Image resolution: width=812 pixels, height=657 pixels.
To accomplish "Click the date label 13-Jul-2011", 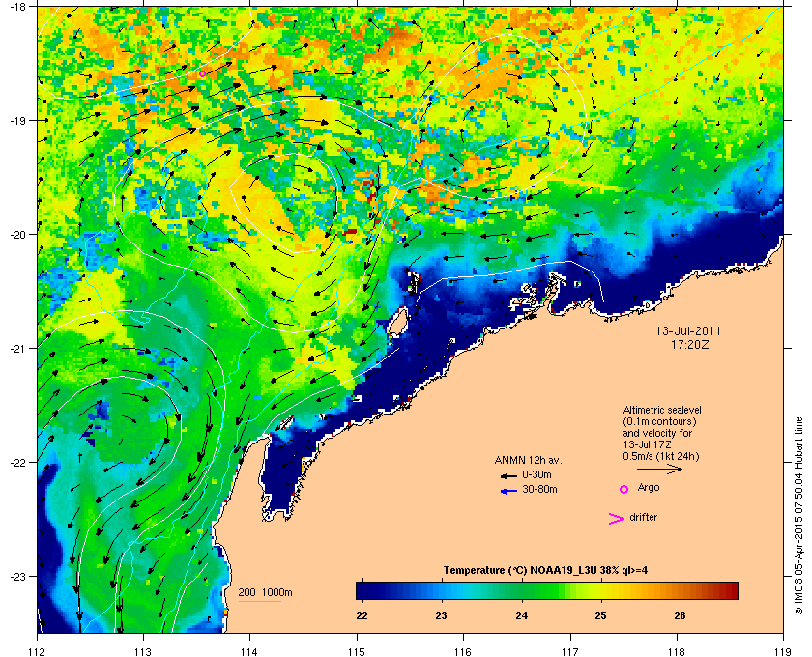I will coord(687,331).
